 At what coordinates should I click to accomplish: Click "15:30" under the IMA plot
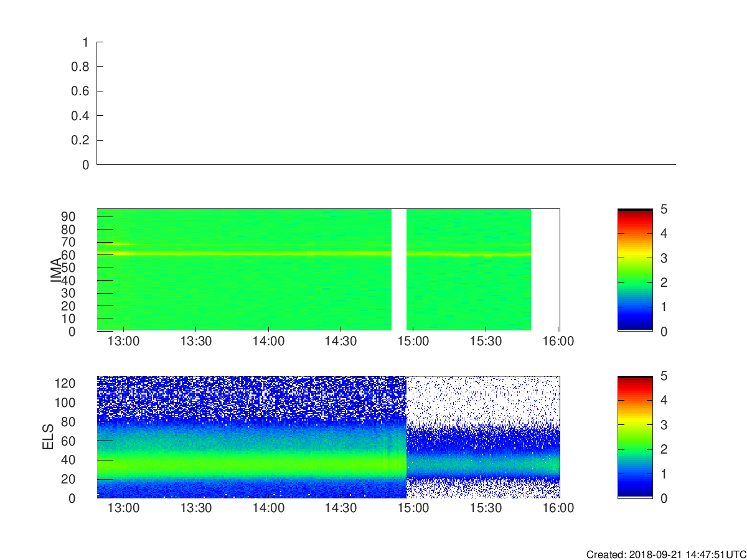tap(486, 342)
